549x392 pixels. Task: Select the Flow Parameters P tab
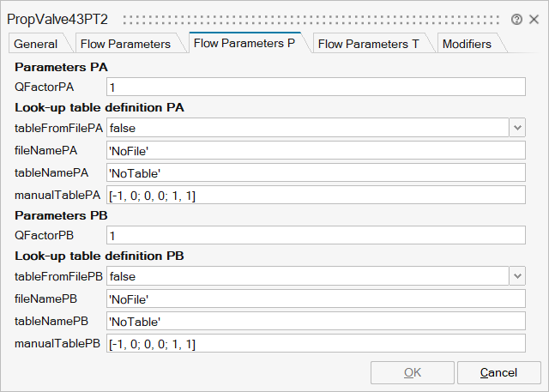click(x=244, y=44)
